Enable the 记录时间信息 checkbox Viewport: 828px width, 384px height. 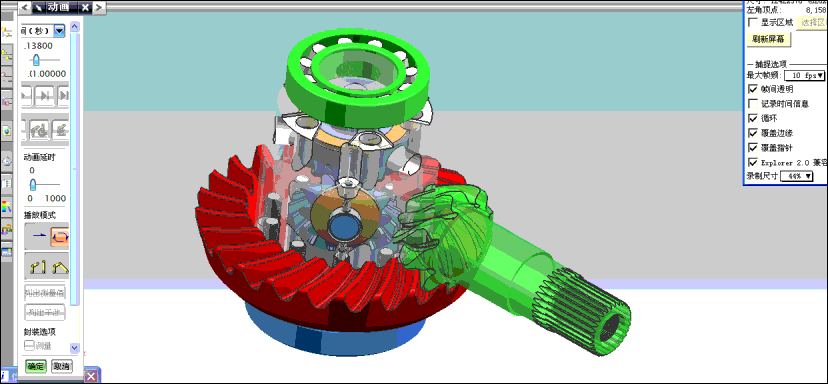pos(753,104)
